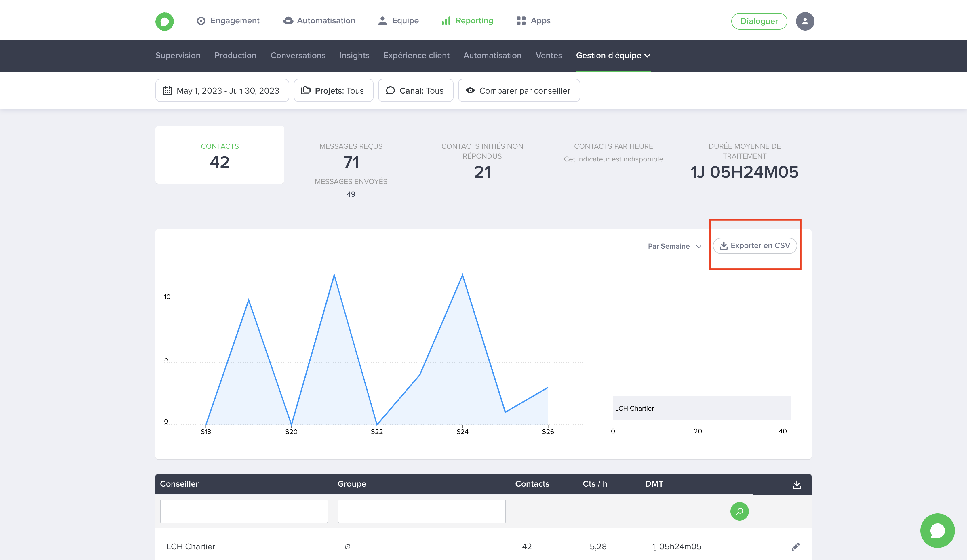Edit LCH Chartier row pencil icon
The width and height of the screenshot is (967, 560).
click(x=795, y=546)
